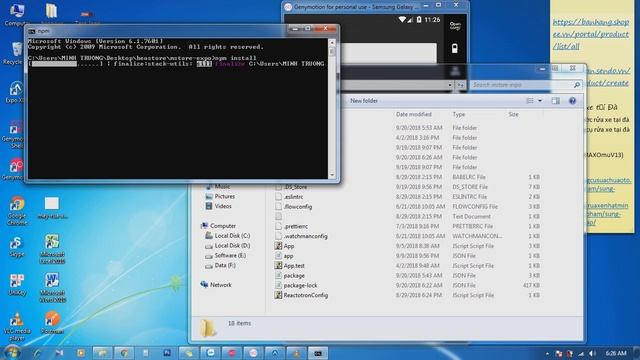Viewport: 640px width, 360px height.
Task: Toggle the preview pane icon in Explorer
Action: pyautogui.click(x=556, y=101)
